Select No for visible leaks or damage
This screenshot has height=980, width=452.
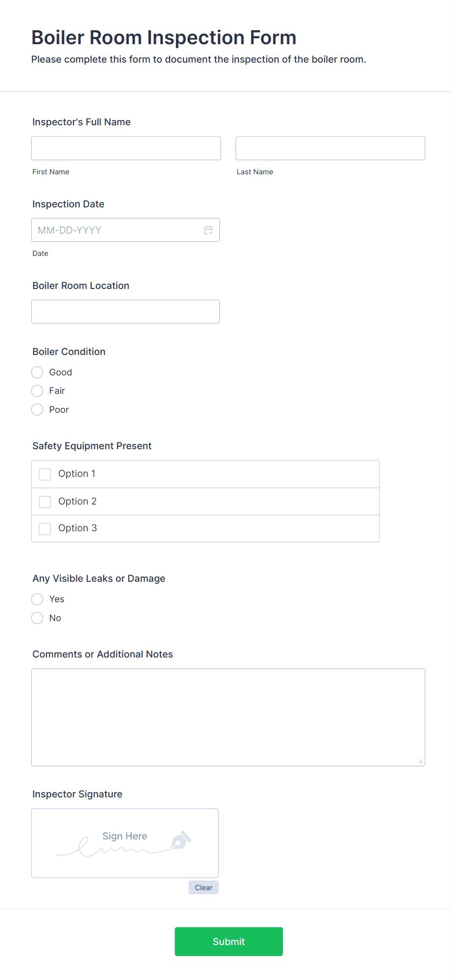point(37,618)
